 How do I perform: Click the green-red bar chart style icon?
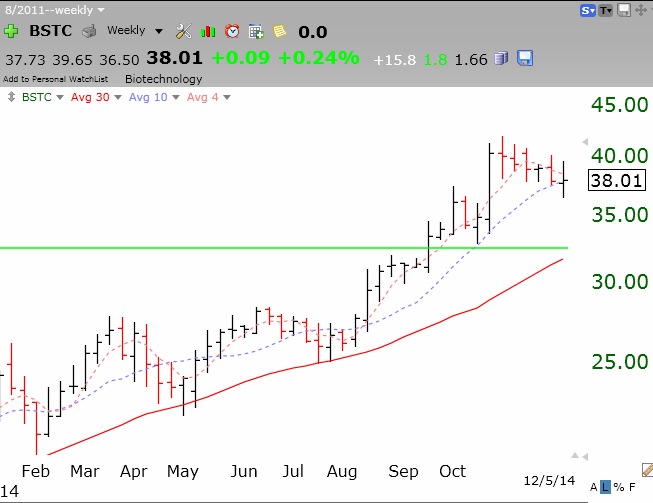pyautogui.click(x=208, y=32)
